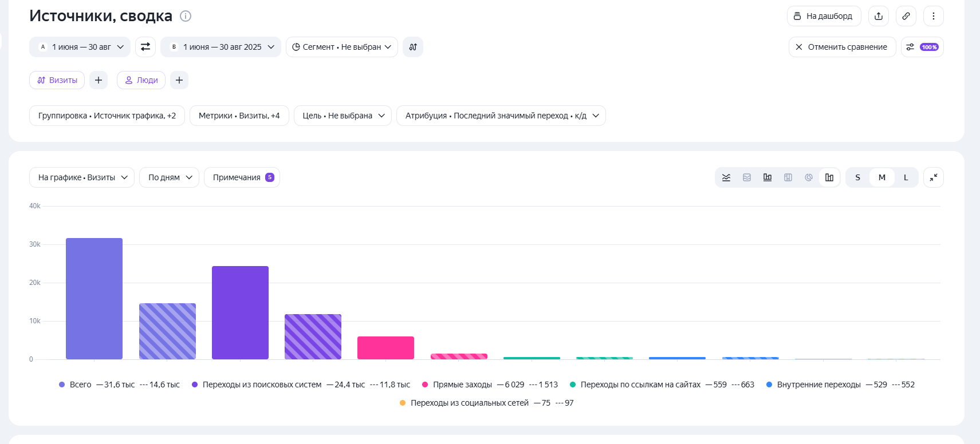The image size is (980, 444).
Task: Set chart size to S
Action: click(x=858, y=177)
